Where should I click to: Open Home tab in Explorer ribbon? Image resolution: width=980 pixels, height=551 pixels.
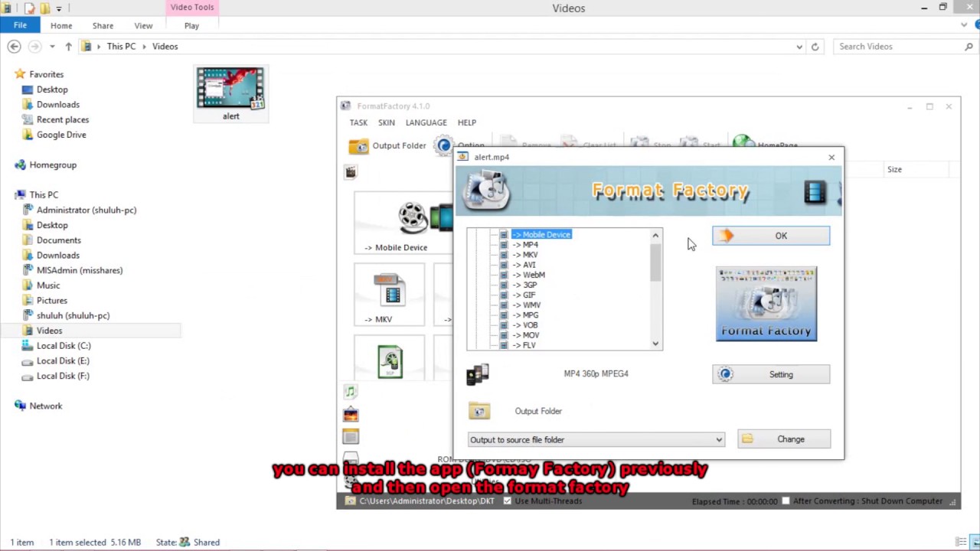point(61,25)
